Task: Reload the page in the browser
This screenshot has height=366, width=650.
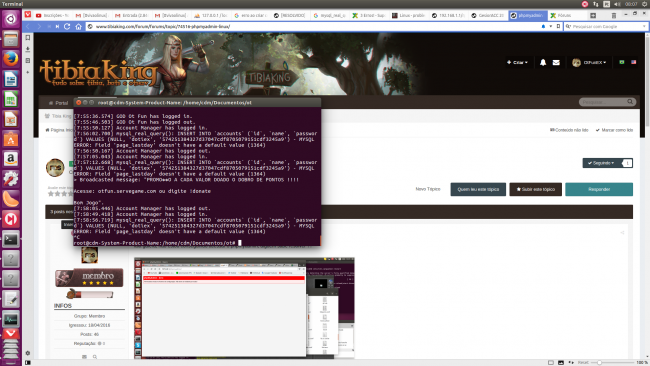Action: pos(67,26)
